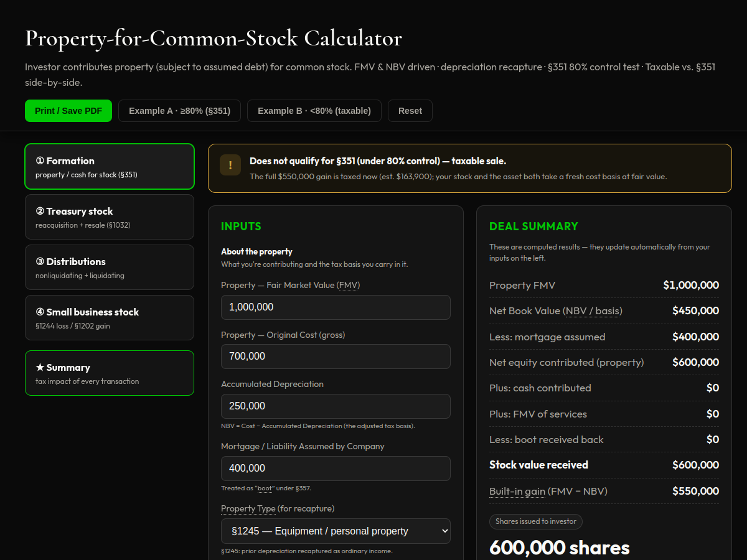Screen dimensions: 747x560
Task: Click the Built-in gain dotted label
Action: pyautogui.click(x=517, y=492)
